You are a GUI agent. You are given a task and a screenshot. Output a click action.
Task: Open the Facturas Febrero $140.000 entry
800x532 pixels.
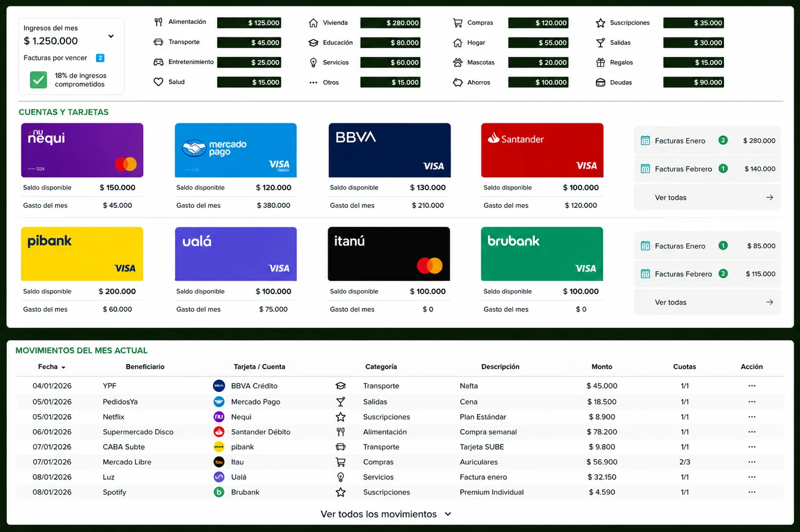click(x=707, y=169)
